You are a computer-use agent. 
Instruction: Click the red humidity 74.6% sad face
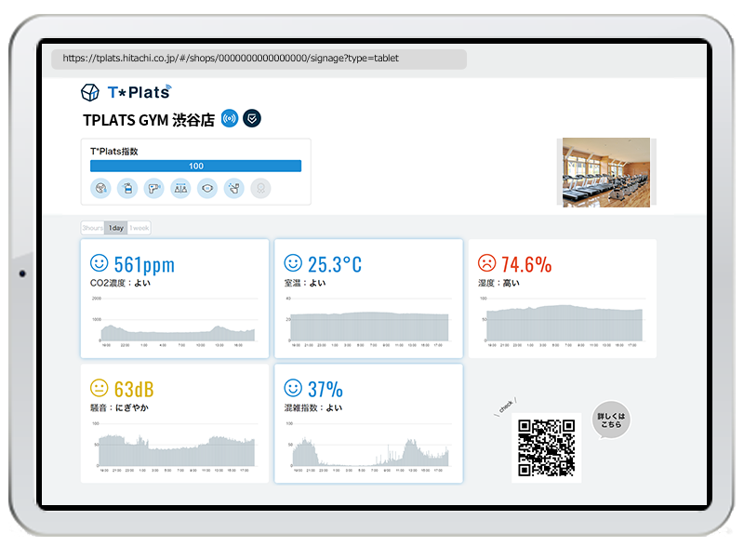[485, 263]
